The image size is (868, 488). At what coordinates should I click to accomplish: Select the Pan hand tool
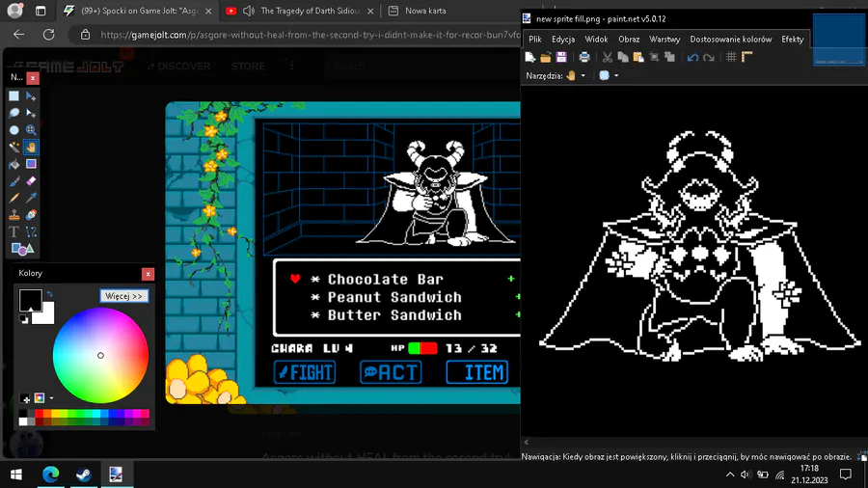tap(31, 148)
